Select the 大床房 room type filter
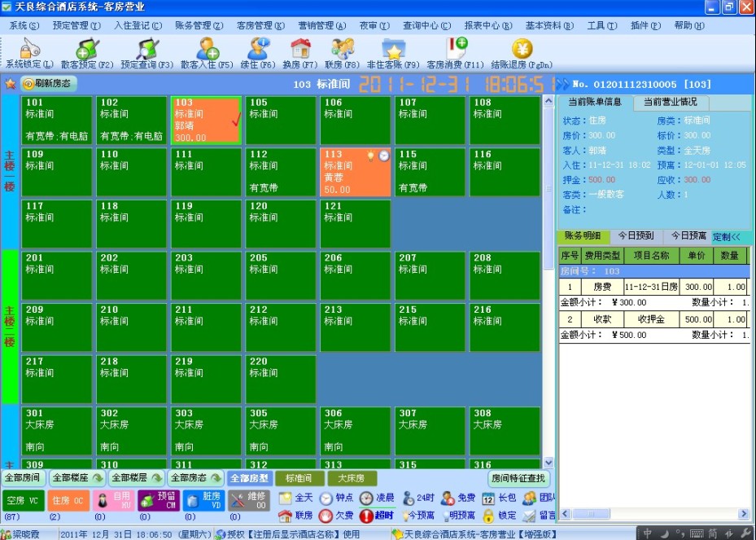Screen dimensions: 756x540 pos(352,478)
